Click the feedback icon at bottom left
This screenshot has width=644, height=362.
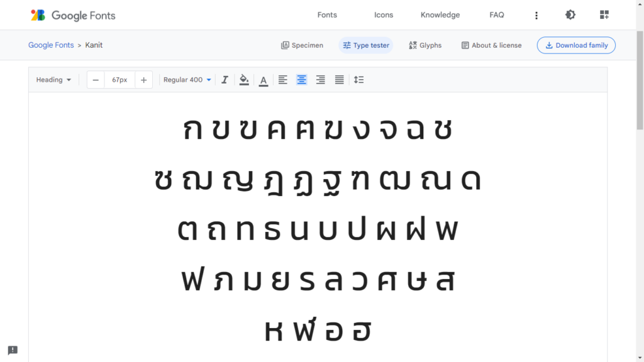click(13, 350)
